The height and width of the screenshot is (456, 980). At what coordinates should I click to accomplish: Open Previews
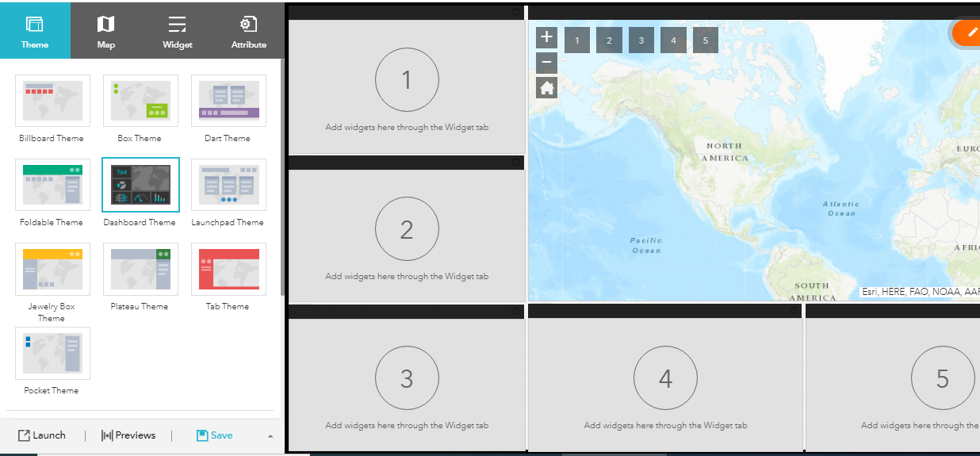click(128, 435)
